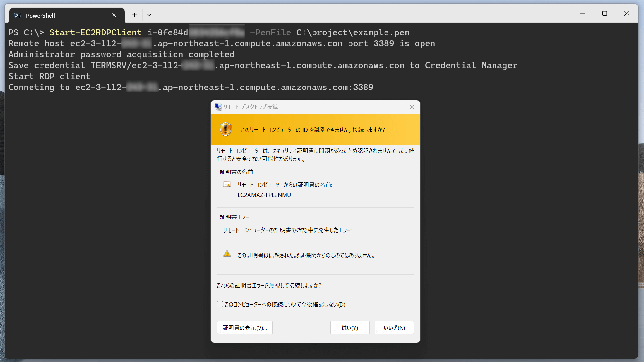Select the PowerShell tab

pos(61,15)
